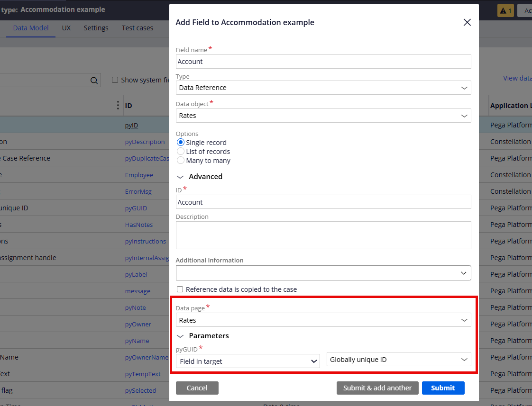532x406 pixels.
Task: Close the Add Field dialog
Action: click(467, 22)
